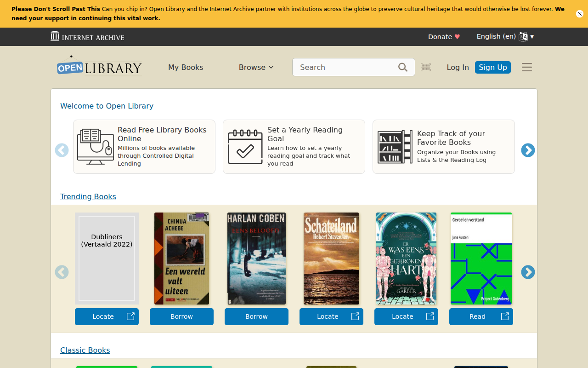Click Locate button under Schateiland
This screenshot has width=588, height=368.
(x=331, y=316)
